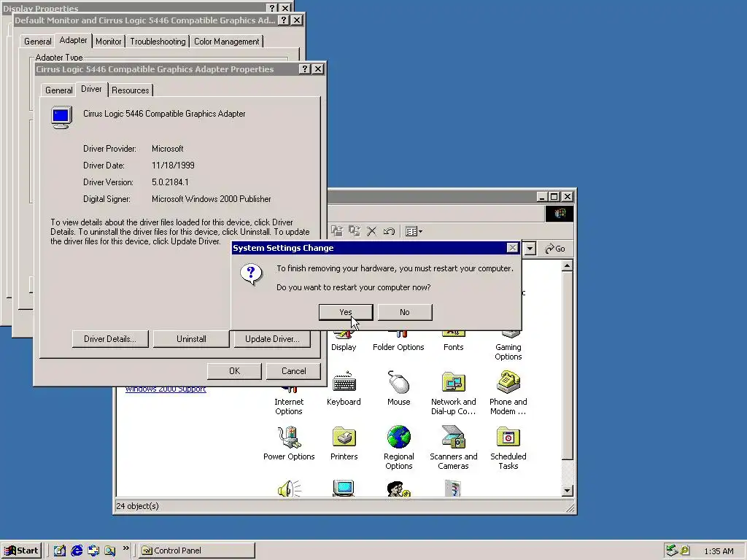Open the Sounds speaker icon in bottom row
The height and width of the screenshot is (560, 747).
point(289,489)
